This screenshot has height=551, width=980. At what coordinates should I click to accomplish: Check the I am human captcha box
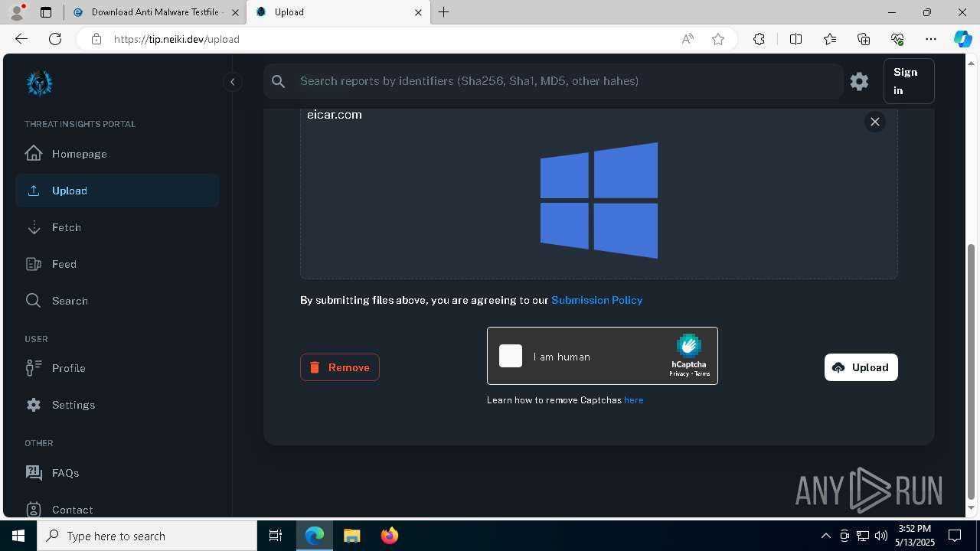pos(511,356)
